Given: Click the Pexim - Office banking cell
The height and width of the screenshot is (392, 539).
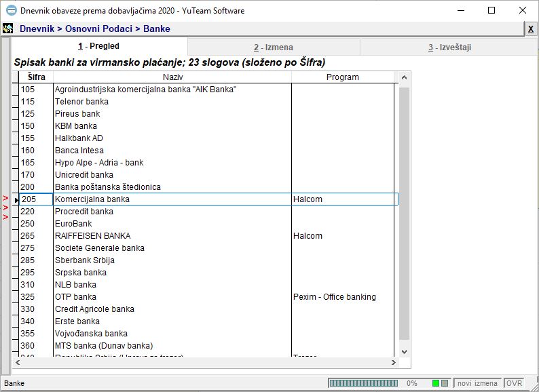Looking at the screenshot, I should [343, 297].
